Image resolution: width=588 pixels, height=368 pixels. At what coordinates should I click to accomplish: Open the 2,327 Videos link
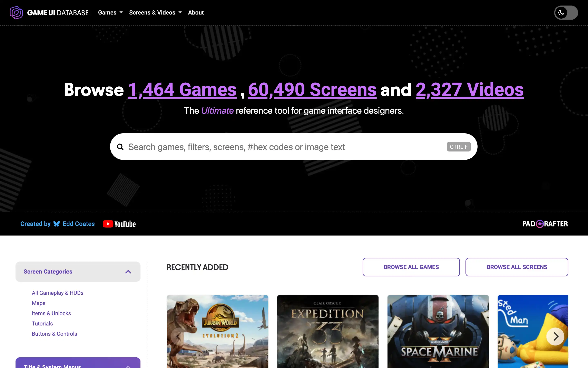[470, 90]
